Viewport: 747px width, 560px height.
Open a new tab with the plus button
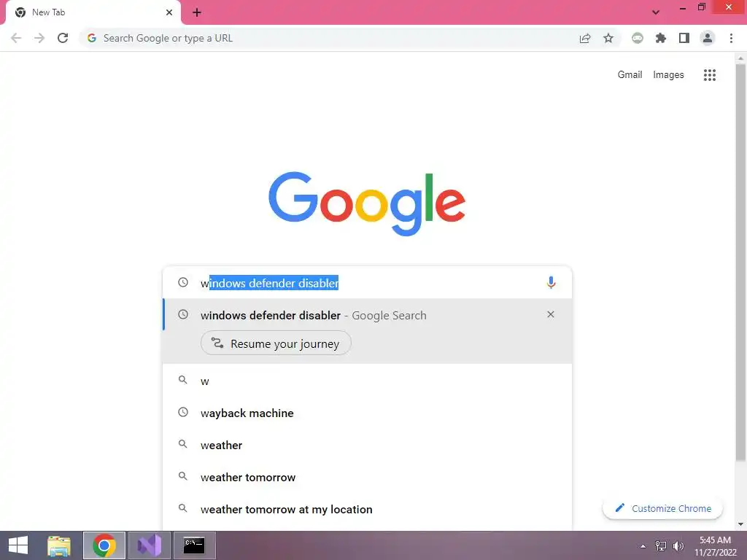coord(197,12)
